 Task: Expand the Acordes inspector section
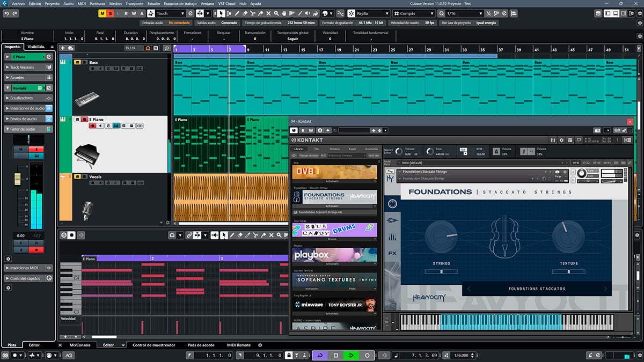(x=29, y=77)
